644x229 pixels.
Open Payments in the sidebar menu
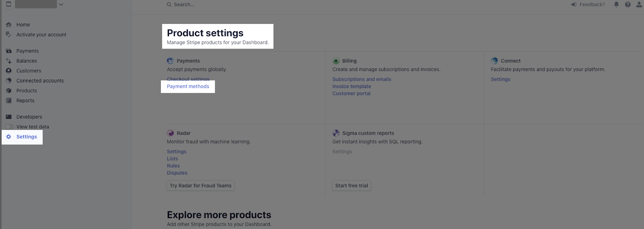(28, 51)
